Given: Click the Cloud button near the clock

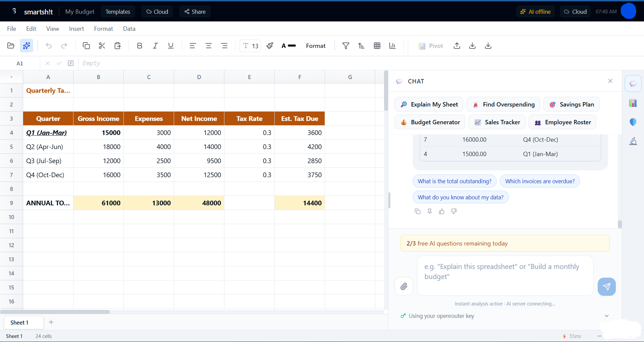Looking at the screenshot, I should pyautogui.click(x=575, y=12).
